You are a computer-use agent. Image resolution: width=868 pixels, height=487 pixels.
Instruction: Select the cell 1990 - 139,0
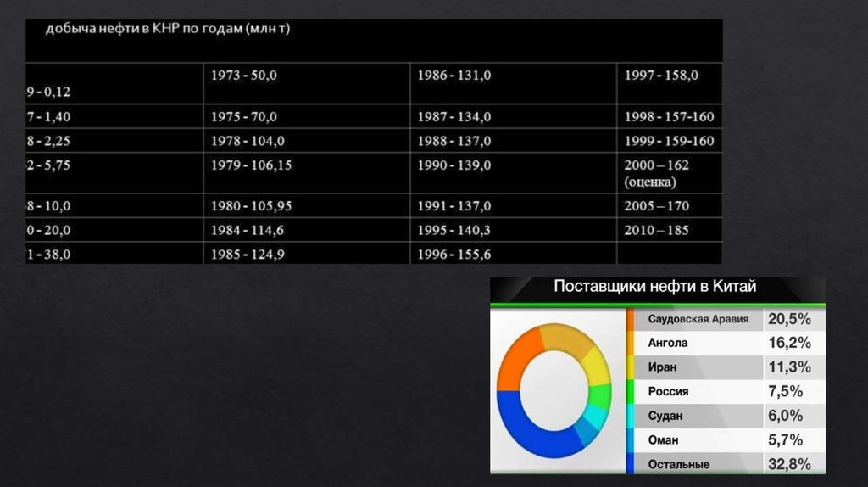click(453, 165)
